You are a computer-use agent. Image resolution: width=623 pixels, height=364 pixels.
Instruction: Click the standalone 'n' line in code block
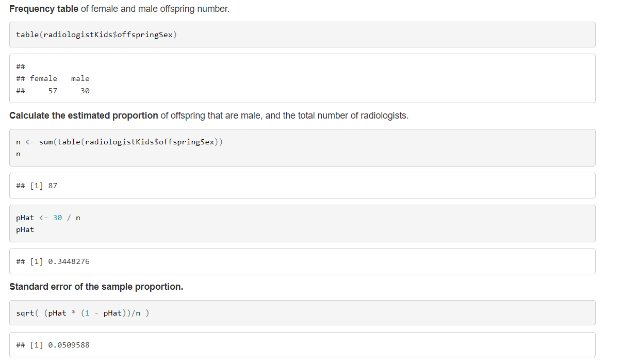click(x=18, y=154)
